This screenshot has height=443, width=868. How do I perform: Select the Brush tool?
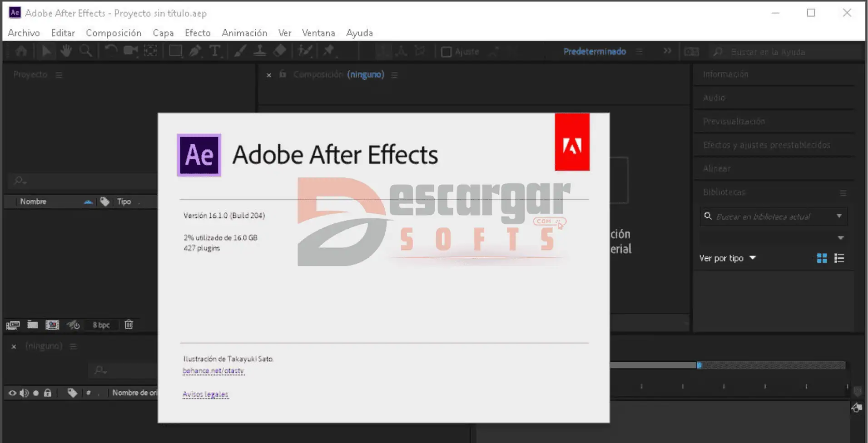point(240,51)
